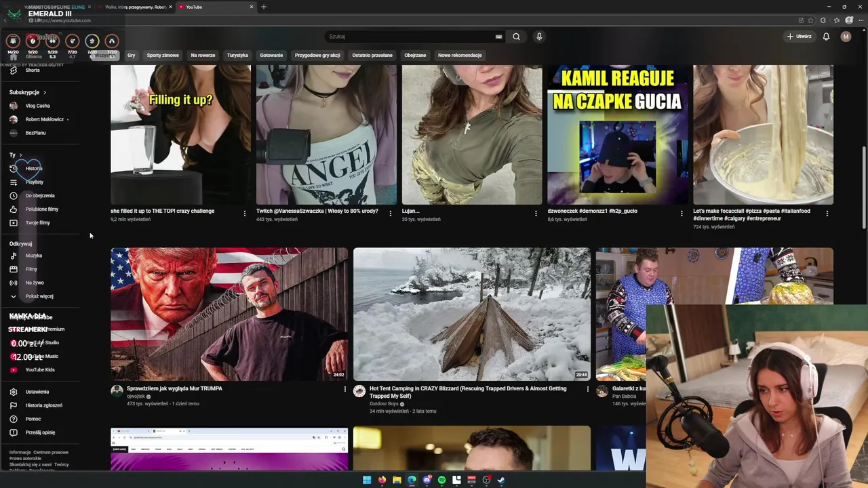Open Twoje filmy in the sidebar
The height and width of the screenshot is (488, 868).
pyautogui.click(x=41, y=222)
